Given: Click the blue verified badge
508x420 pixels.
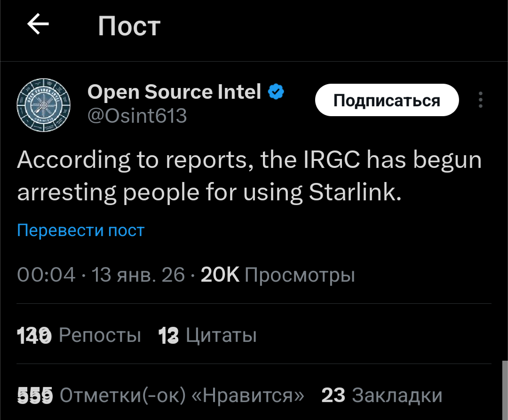Looking at the screenshot, I should pos(276,92).
